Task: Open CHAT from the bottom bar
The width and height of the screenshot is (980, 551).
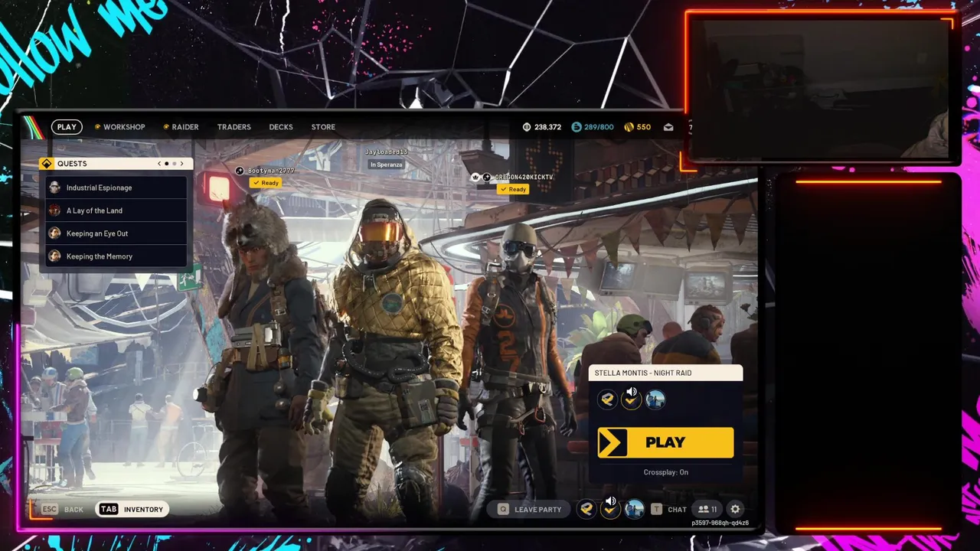Action: tap(669, 509)
